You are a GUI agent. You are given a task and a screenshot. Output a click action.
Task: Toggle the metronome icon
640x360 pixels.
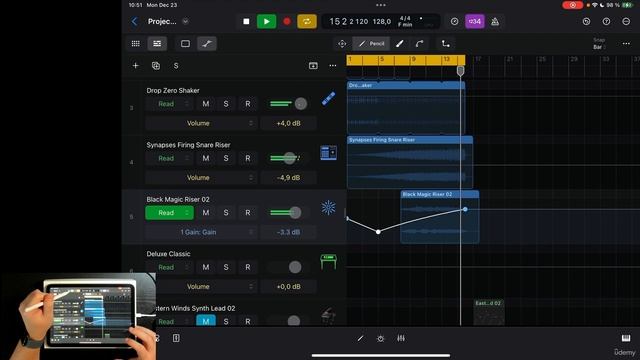(x=495, y=21)
